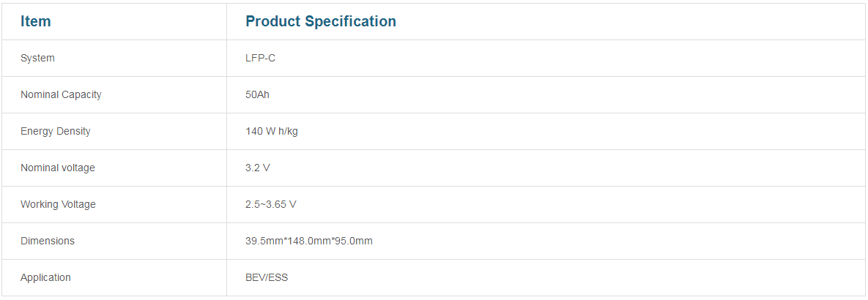Click the '95.0mm' dimension value
The image size is (868, 300).
click(353, 241)
